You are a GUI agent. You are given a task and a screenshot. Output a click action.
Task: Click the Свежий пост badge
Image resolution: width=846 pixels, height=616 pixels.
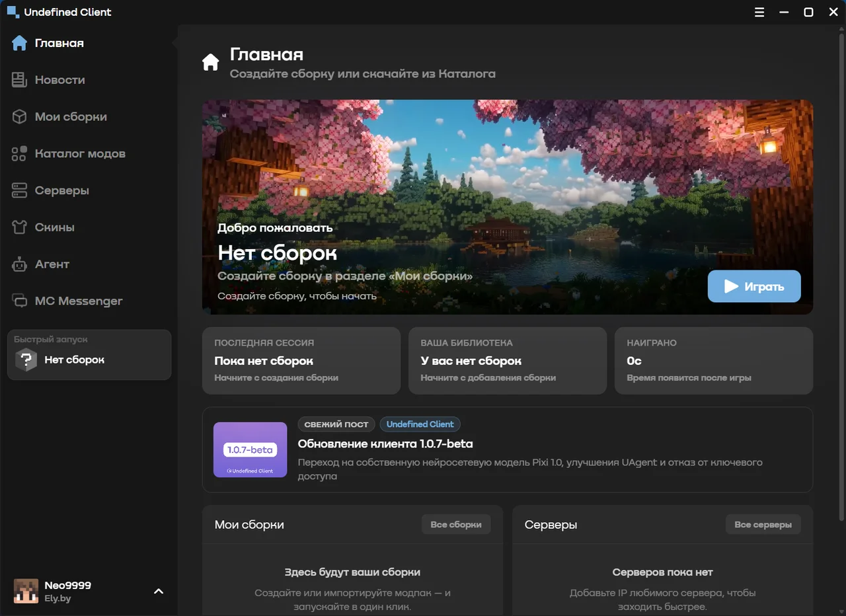(x=336, y=424)
